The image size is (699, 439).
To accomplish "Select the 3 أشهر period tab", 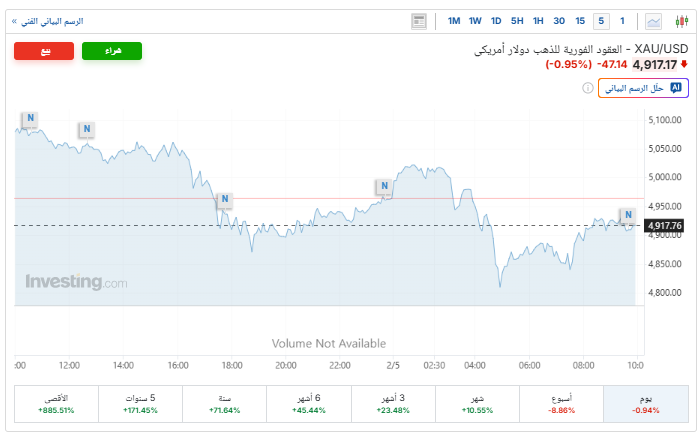I will click(393, 403).
